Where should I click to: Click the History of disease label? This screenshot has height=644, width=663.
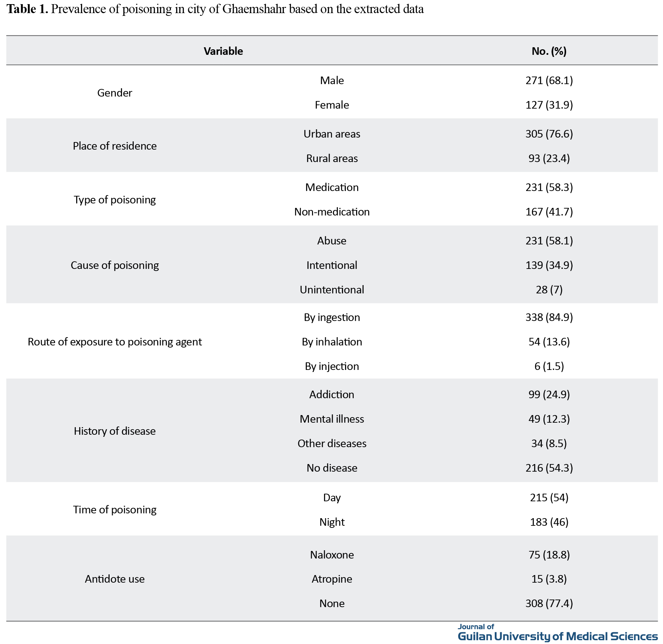click(114, 431)
